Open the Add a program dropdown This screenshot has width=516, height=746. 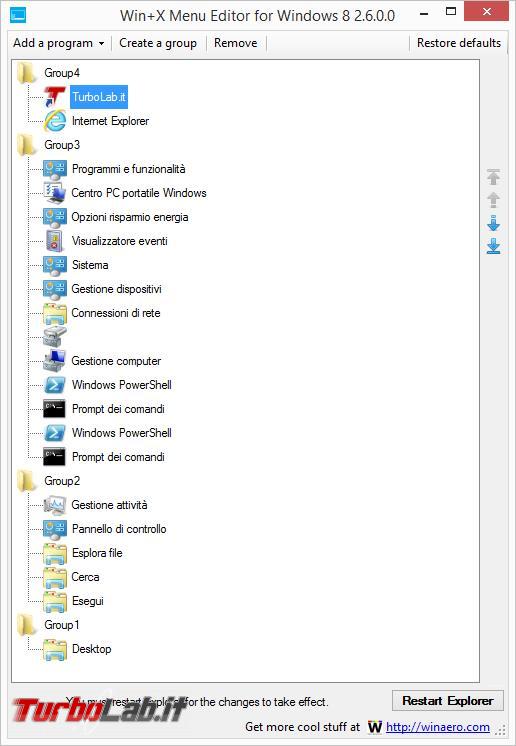[x=58, y=43]
